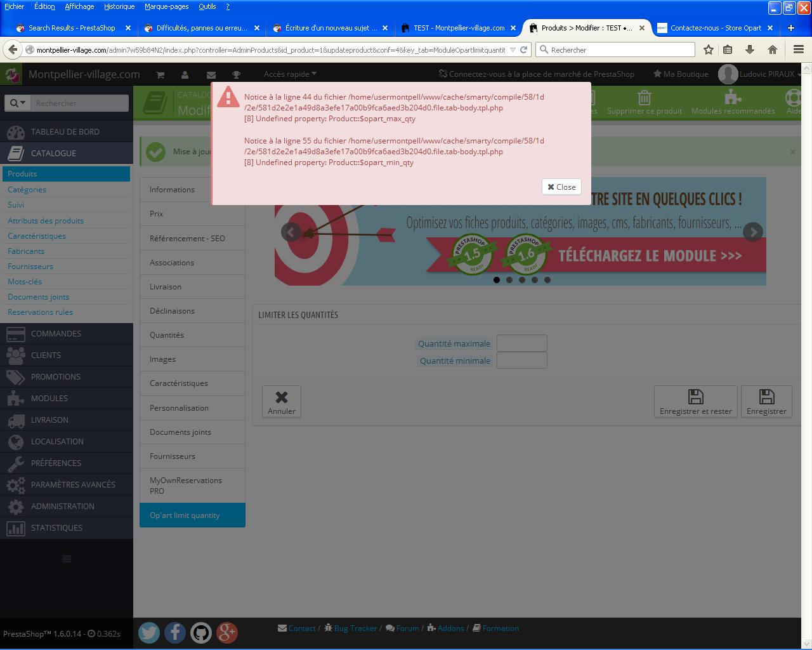Switch to the Search Results - PrestaShop tab
This screenshot has width=812, height=650.
tap(73, 28)
